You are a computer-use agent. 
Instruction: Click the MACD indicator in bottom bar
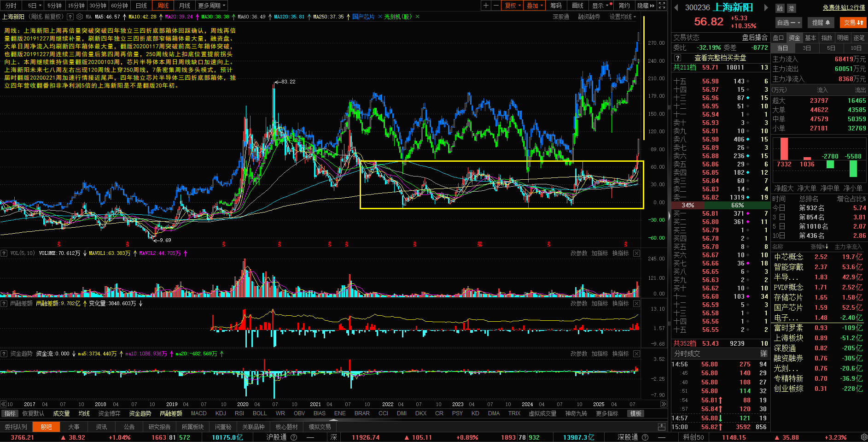(198, 413)
